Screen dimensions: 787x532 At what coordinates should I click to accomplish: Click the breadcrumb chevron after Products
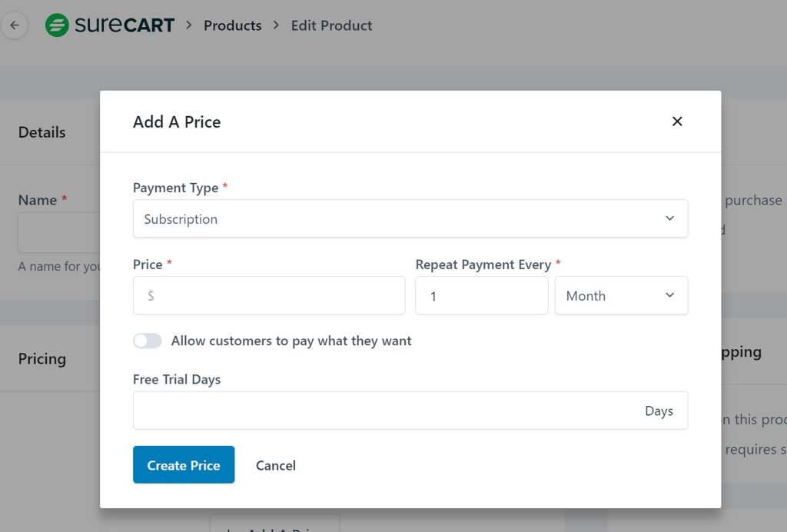tap(276, 25)
